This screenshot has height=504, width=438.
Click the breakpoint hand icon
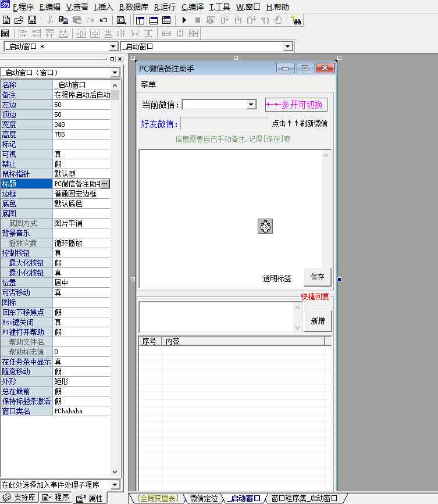pyautogui.click(x=278, y=20)
